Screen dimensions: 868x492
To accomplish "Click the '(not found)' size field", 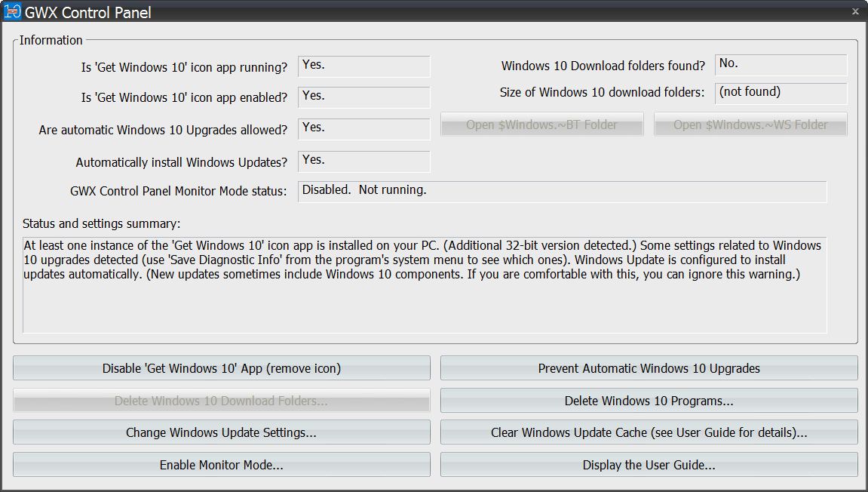I will (x=781, y=94).
